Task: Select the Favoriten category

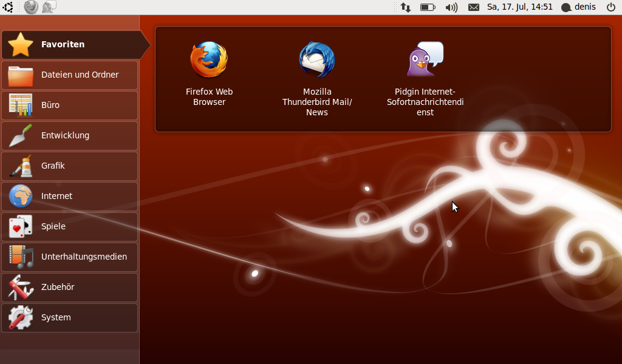Action: [75, 44]
